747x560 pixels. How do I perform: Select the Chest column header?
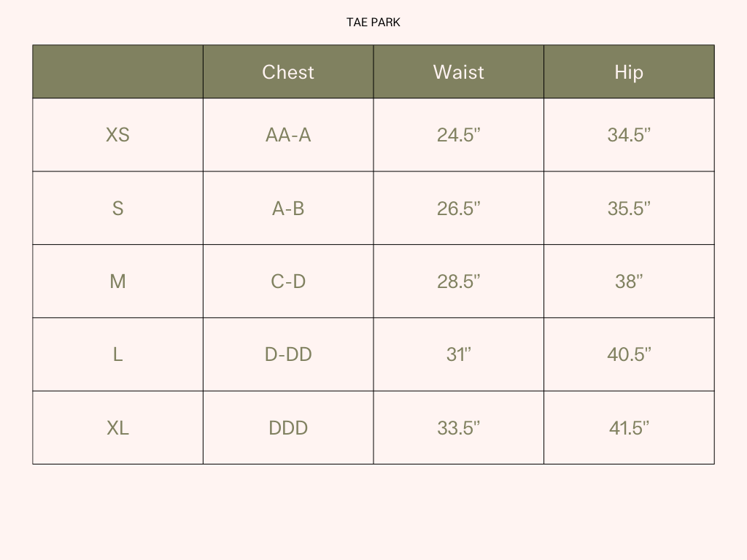tap(288, 72)
